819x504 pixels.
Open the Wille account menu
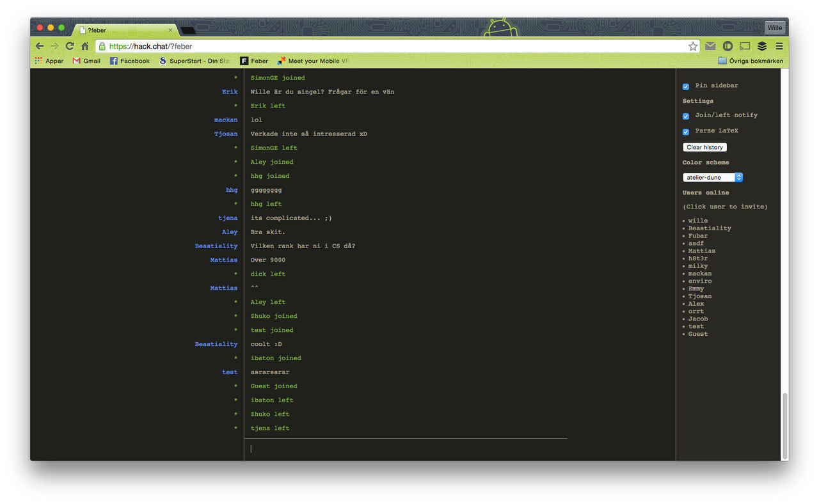[x=774, y=28]
